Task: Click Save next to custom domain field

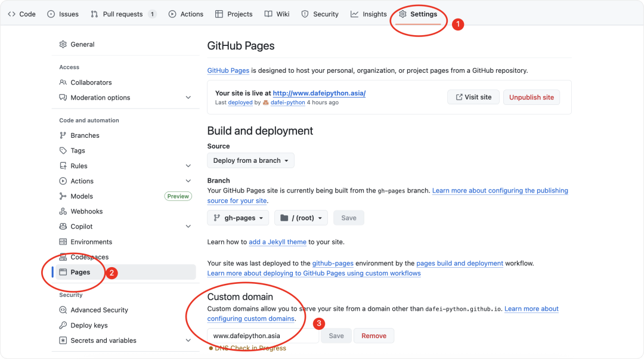Action: coord(336,336)
